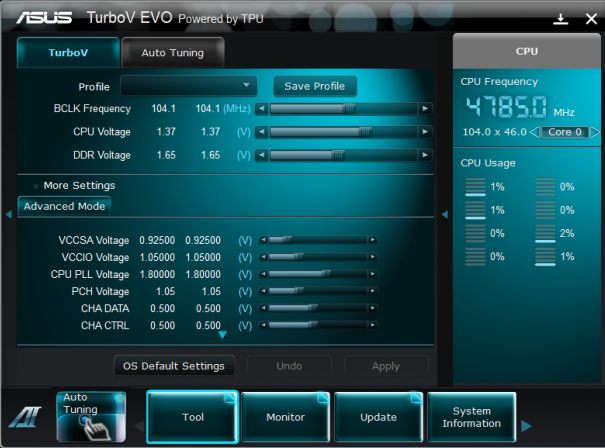Increase BCLK Frequency with right arrow

[425, 108]
